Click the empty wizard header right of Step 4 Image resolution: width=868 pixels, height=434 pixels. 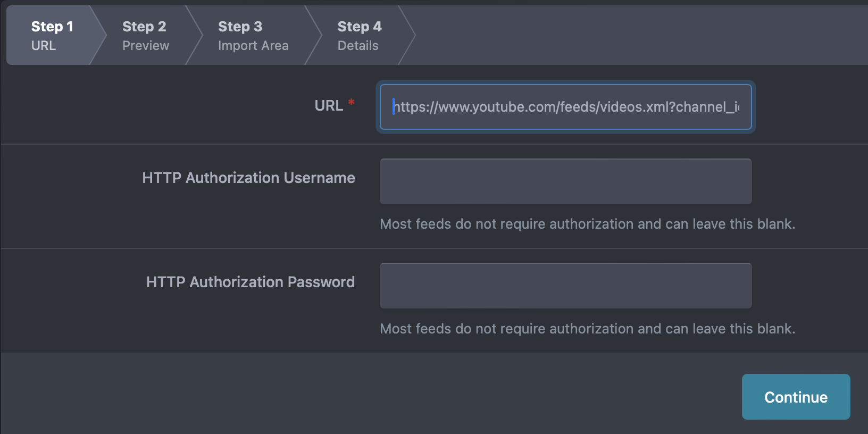[641, 35]
